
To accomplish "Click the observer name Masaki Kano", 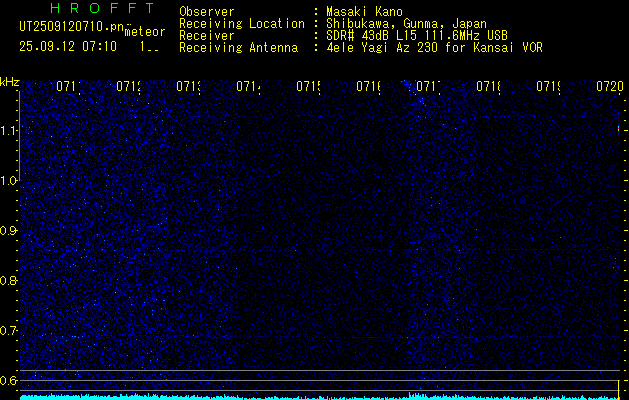I will click(364, 12).
